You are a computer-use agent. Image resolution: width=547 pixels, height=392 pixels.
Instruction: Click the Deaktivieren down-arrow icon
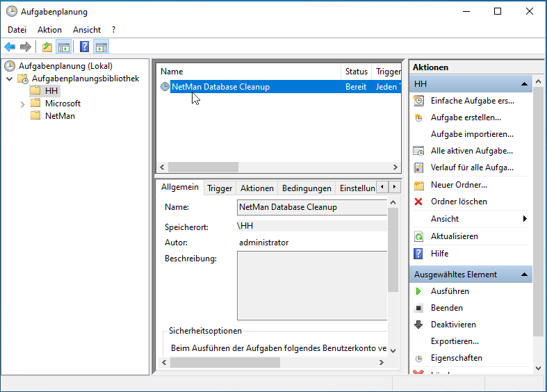(418, 325)
